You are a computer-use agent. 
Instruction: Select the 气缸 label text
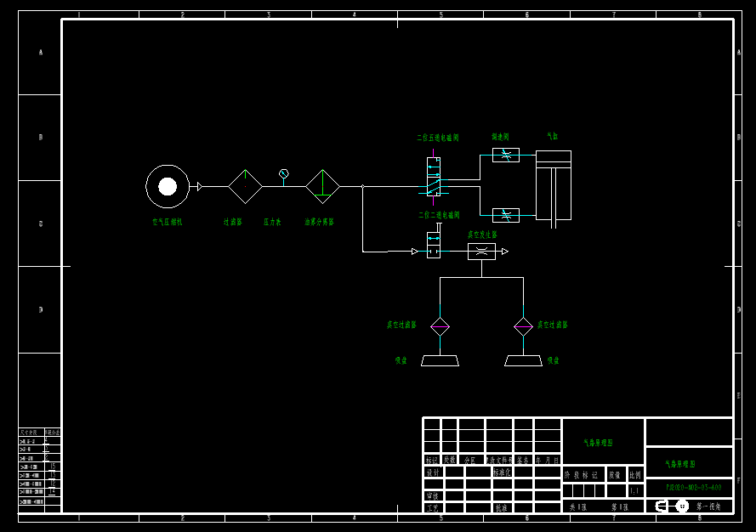[x=553, y=136]
